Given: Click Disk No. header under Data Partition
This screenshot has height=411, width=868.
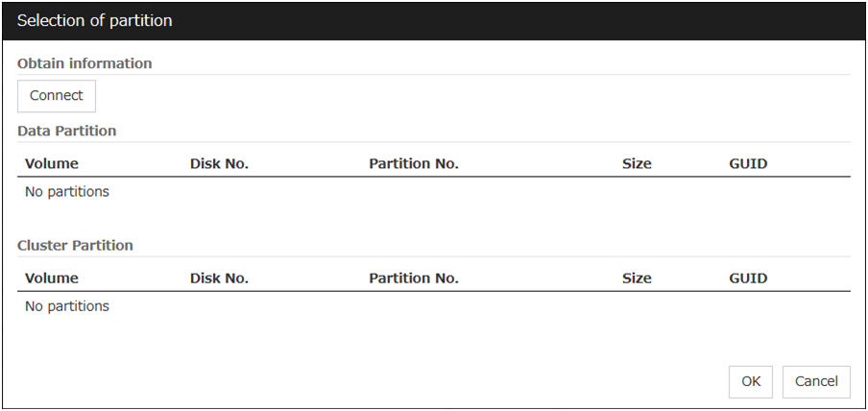Looking at the screenshot, I should 219,163.
